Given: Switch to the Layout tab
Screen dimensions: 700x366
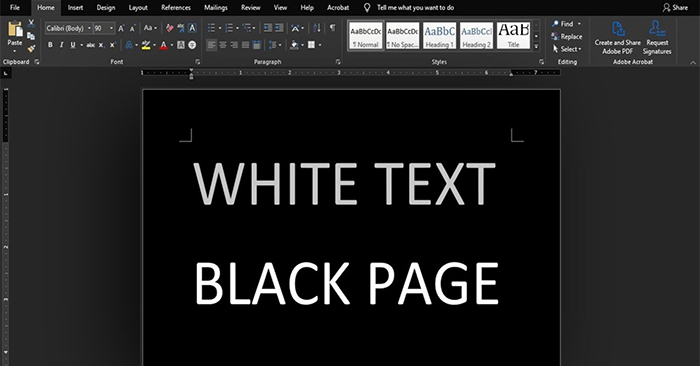Looking at the screenshot, I should point(138,8).
